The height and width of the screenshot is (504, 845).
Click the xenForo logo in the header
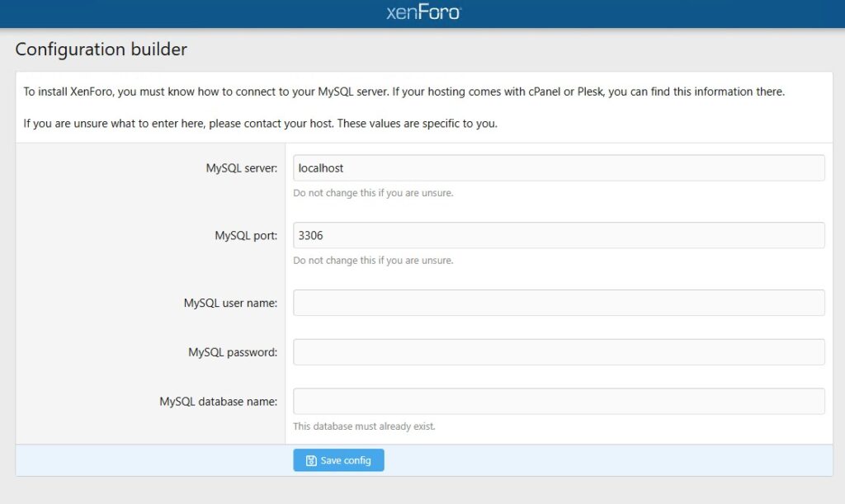[x=423, y=13]
